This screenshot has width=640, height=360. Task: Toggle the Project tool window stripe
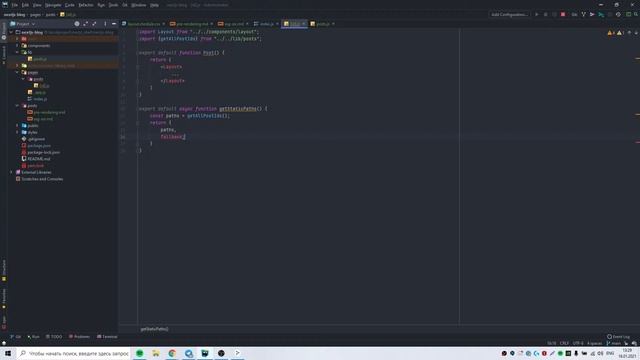(4, 31)
